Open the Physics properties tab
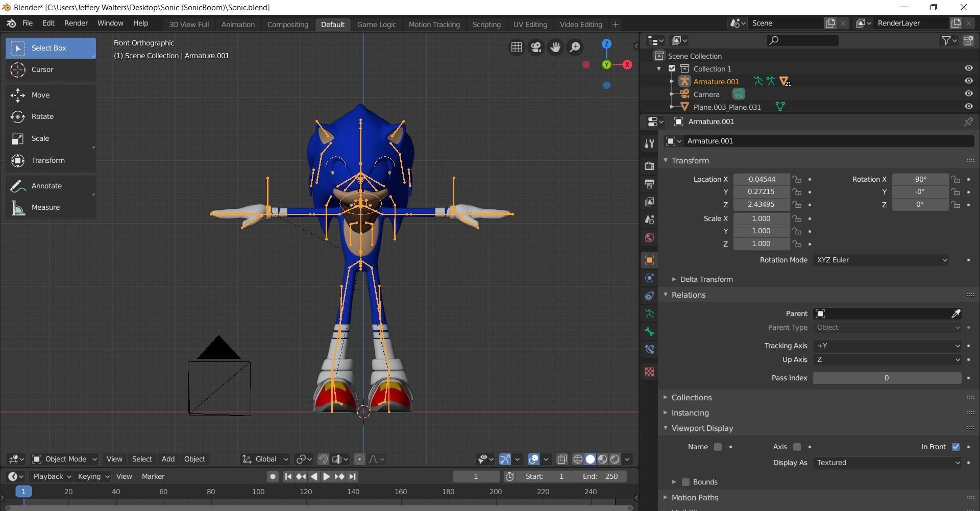 [649, 278]
